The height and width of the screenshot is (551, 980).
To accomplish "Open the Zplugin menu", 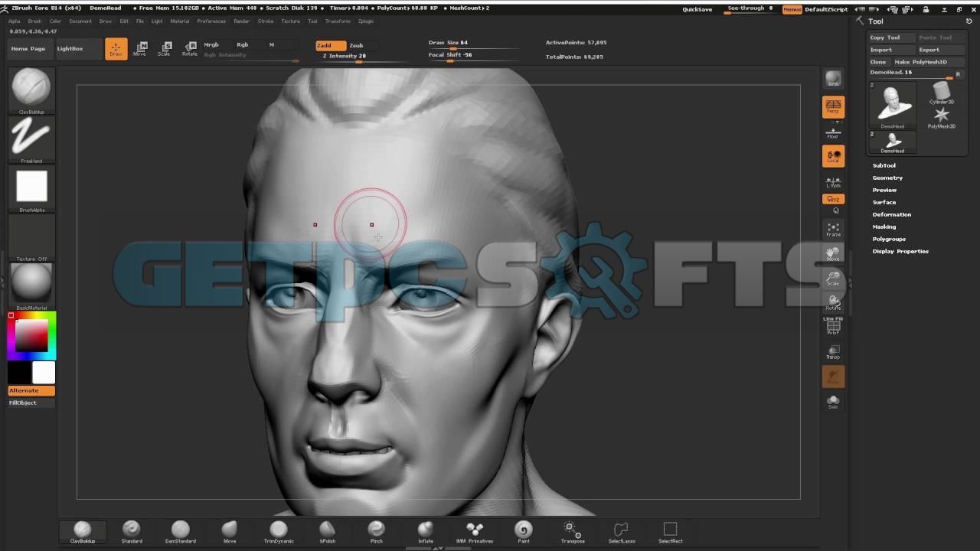I will pos(366,21).
